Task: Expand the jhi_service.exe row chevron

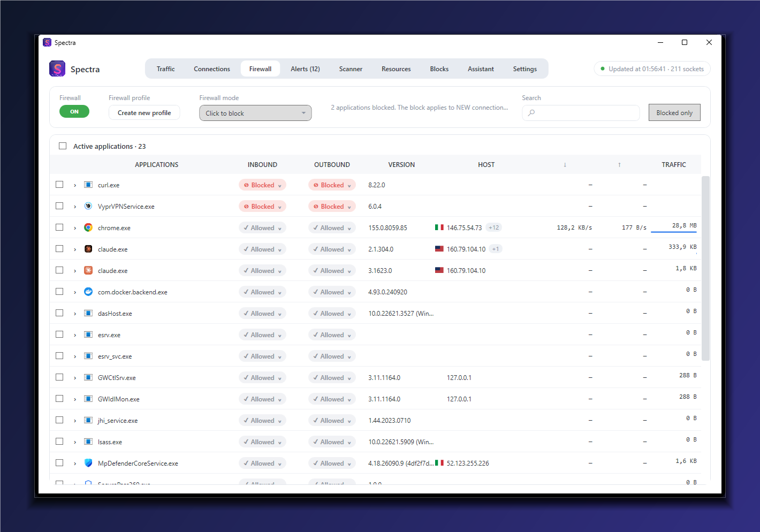Action: 75,421
